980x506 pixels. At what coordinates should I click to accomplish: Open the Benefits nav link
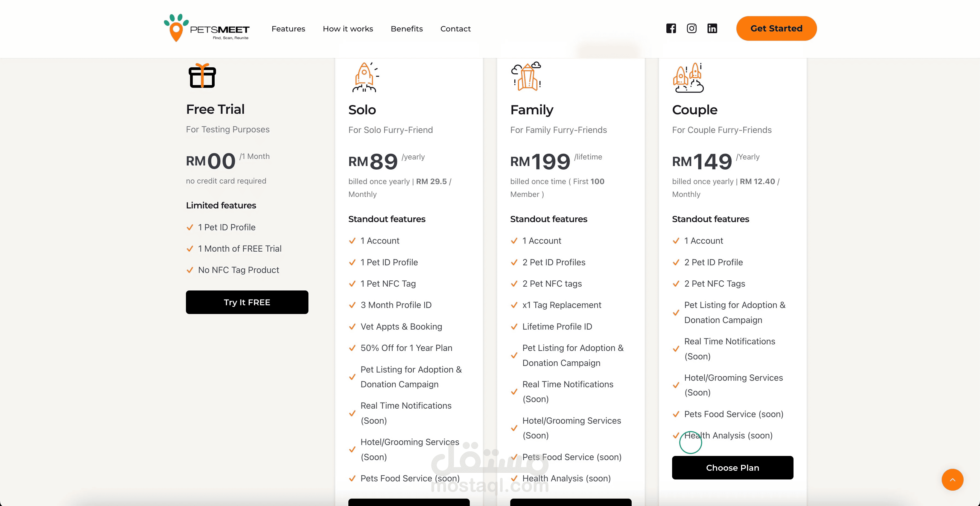point(406,29)
